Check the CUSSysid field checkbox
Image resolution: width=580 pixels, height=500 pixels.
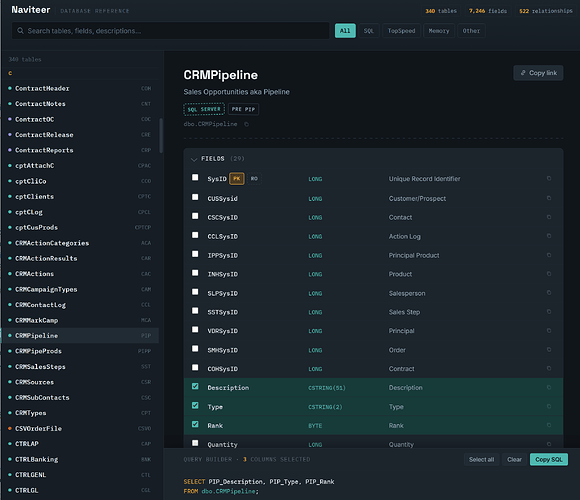(x=195, y=197)
